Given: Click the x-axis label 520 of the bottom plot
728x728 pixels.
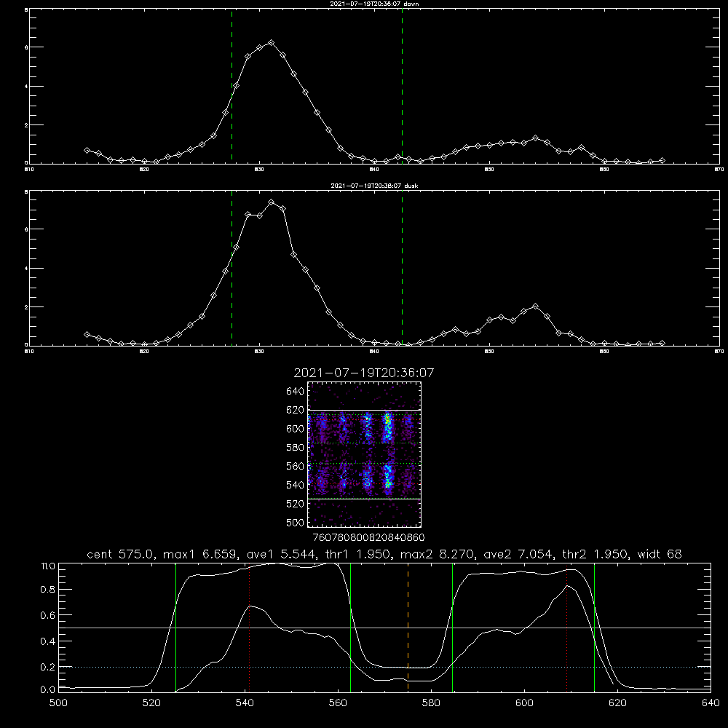Looking at the screenshot, I should (151, 703).
